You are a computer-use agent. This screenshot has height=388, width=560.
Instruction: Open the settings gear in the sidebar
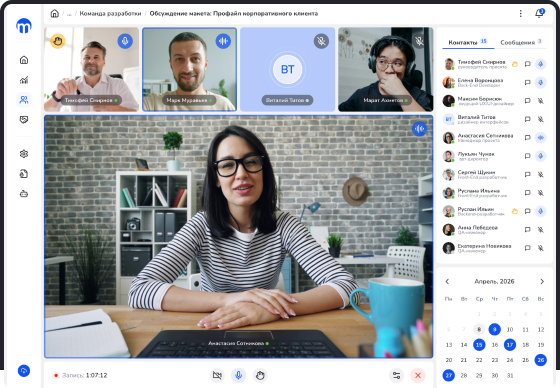[24, 154]
